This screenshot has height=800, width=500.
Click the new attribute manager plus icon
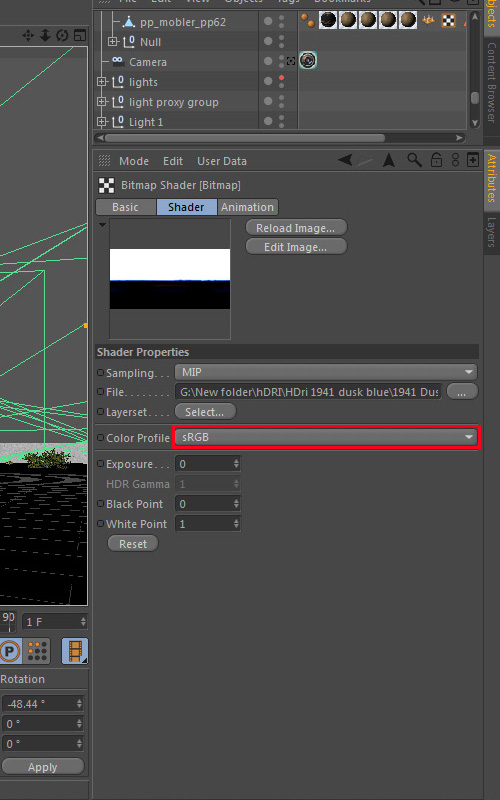coord(473,160)
